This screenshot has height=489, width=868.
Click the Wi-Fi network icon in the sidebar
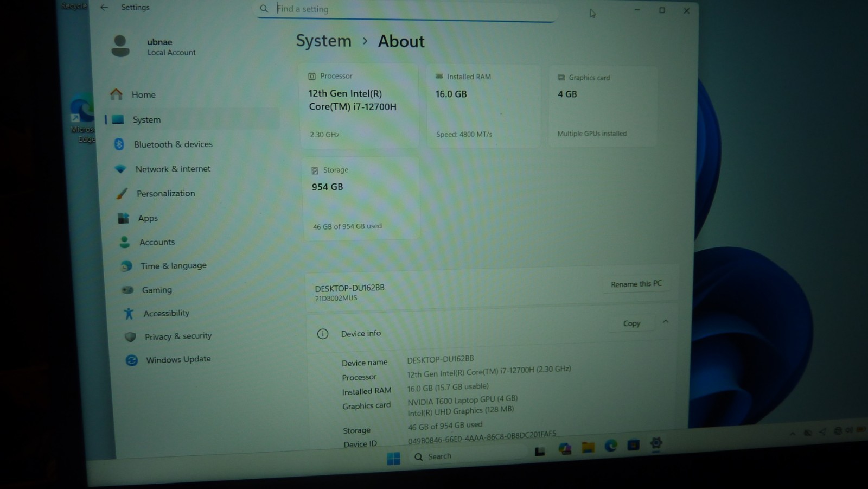click(120, 169)
